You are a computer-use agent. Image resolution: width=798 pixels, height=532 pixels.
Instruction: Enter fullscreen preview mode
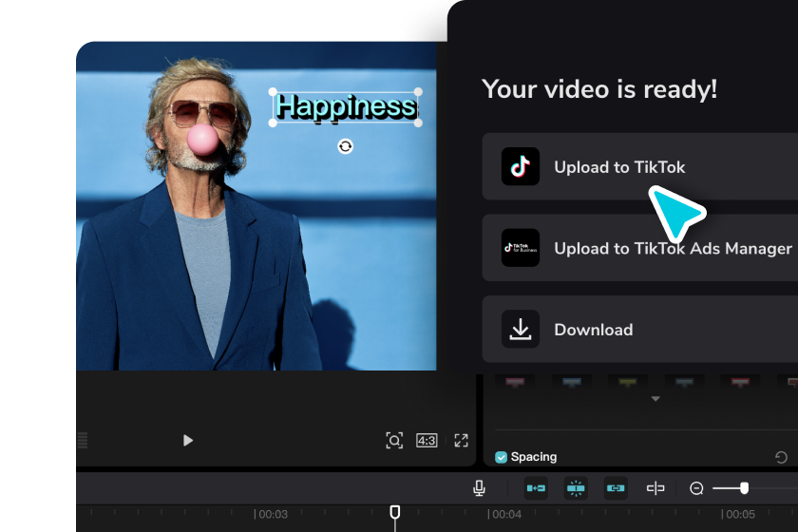(x=461, y=441)
